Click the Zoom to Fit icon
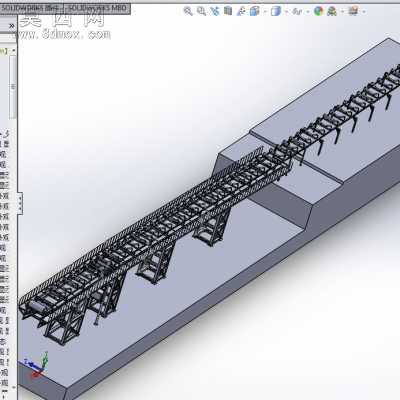 tap(188, 11)
